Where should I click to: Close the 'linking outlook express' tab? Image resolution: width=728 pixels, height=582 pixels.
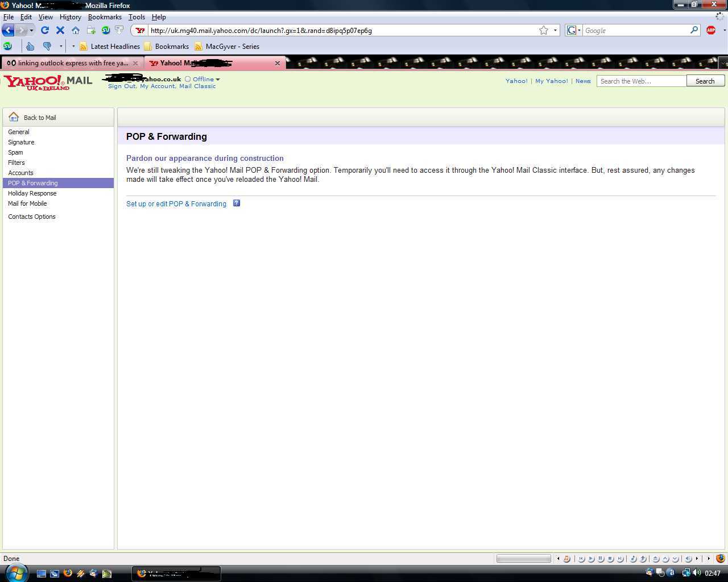pyautogui.click(x=135, y=63)
